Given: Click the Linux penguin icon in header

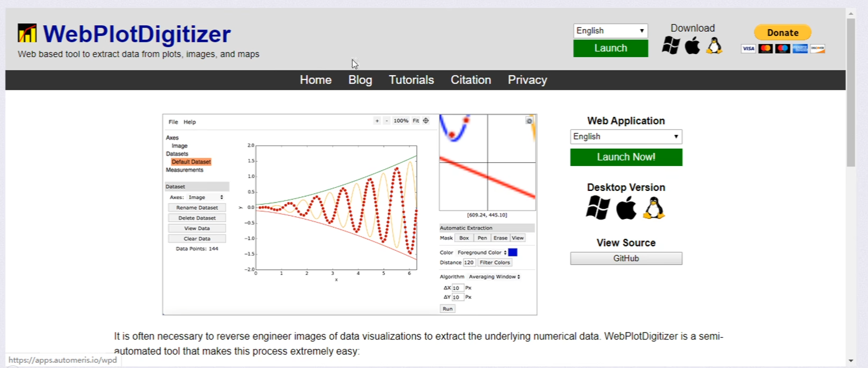Looking at the screenshot, I should 714,46.
